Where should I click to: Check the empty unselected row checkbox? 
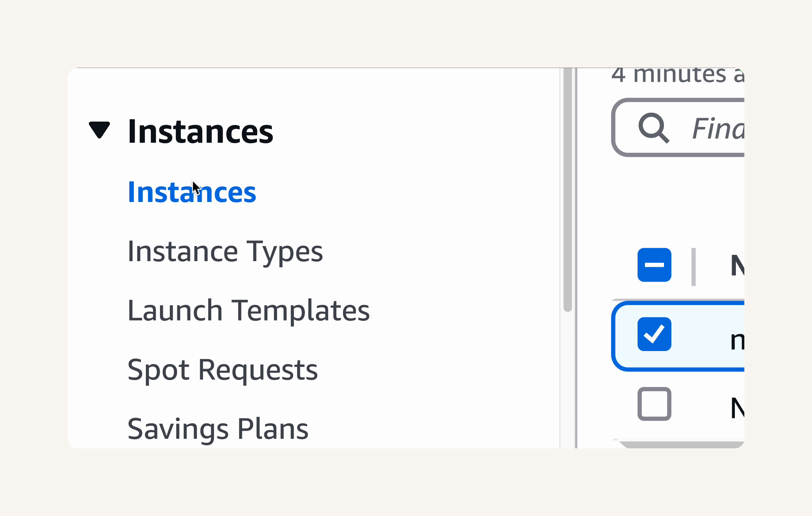(x=654, y=404)
